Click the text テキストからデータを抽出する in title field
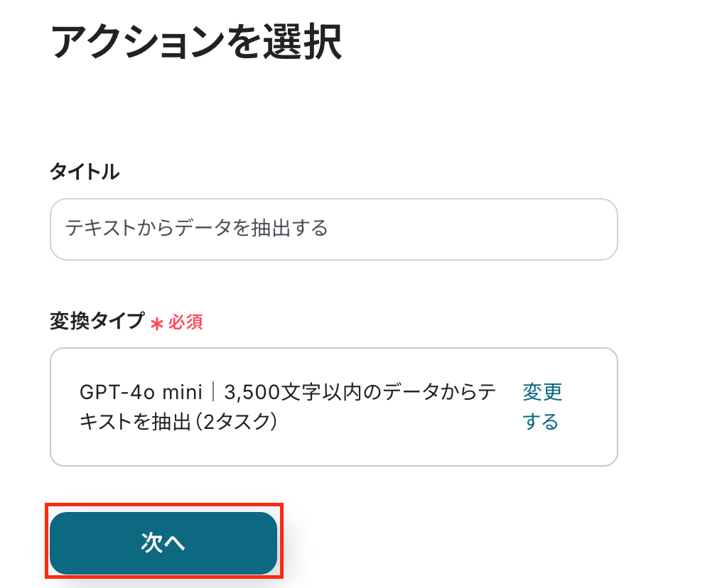This screenshot has height=588, width=705. click(x=196, y=228)
